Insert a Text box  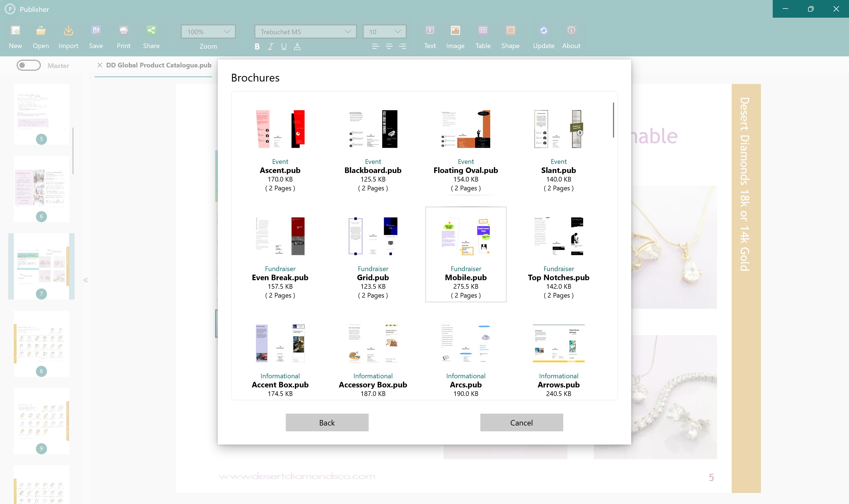point(429,36)
